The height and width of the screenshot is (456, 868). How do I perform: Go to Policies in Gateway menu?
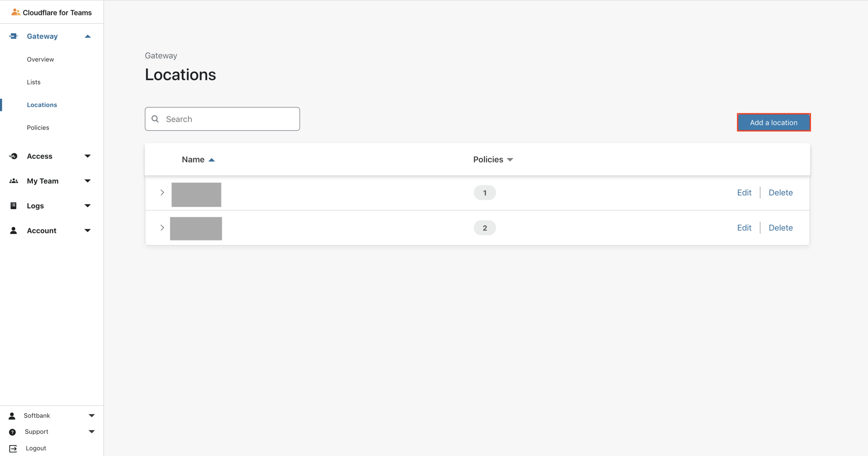(38, 128)
